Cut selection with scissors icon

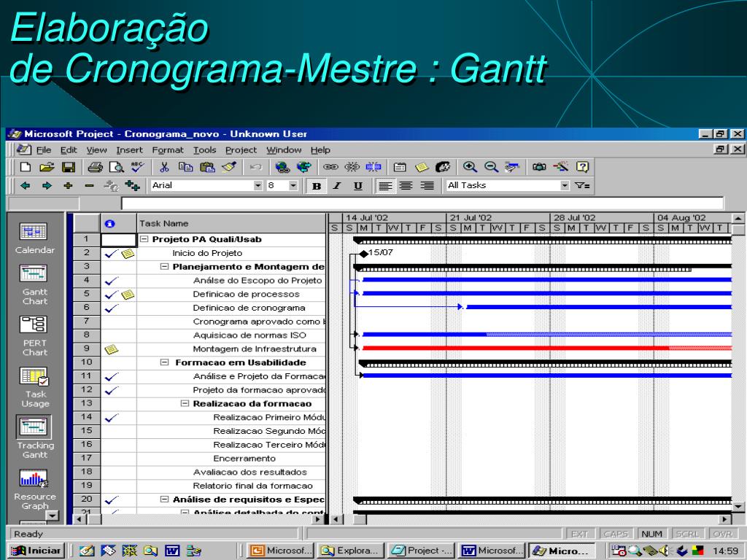pos(164,167)
